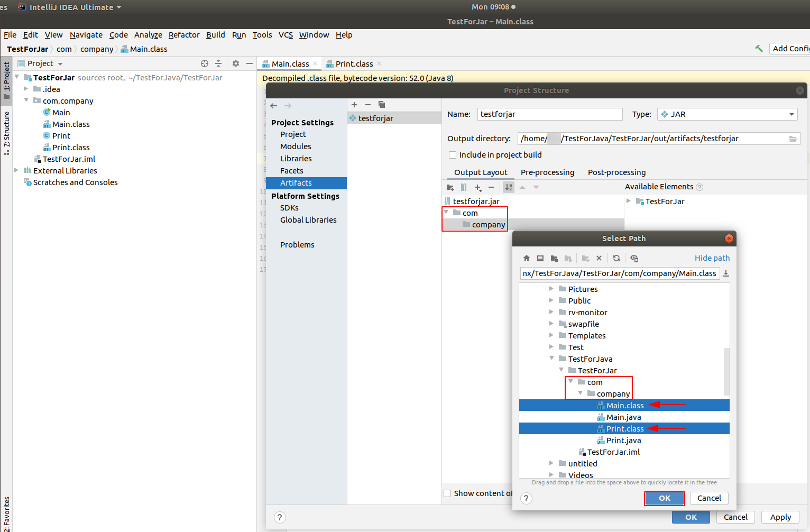Click help button in Project Structure dialog
Viewport: 810px width, 532px height.
(x=280, y=517)
